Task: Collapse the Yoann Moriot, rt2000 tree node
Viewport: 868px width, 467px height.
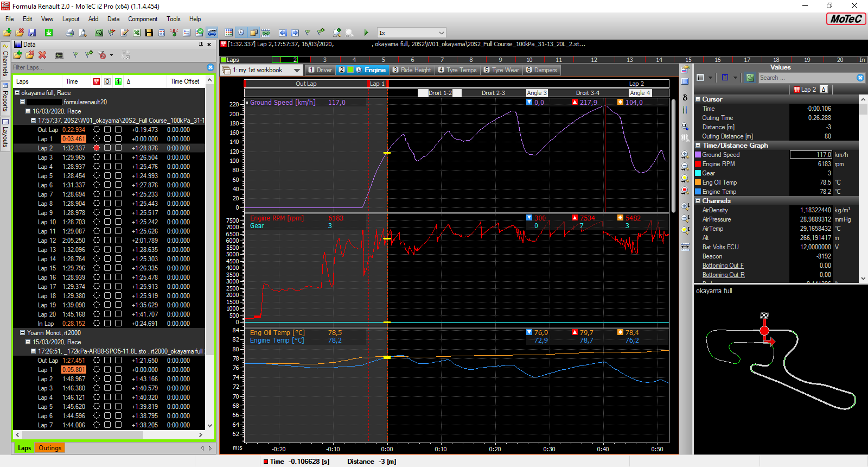Action: (23, 332)
